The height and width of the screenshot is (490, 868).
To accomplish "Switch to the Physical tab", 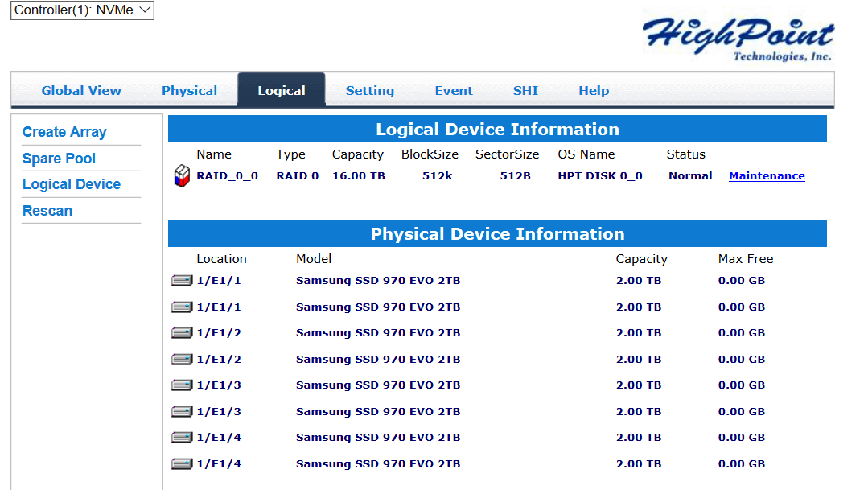I will click(189, 90).
